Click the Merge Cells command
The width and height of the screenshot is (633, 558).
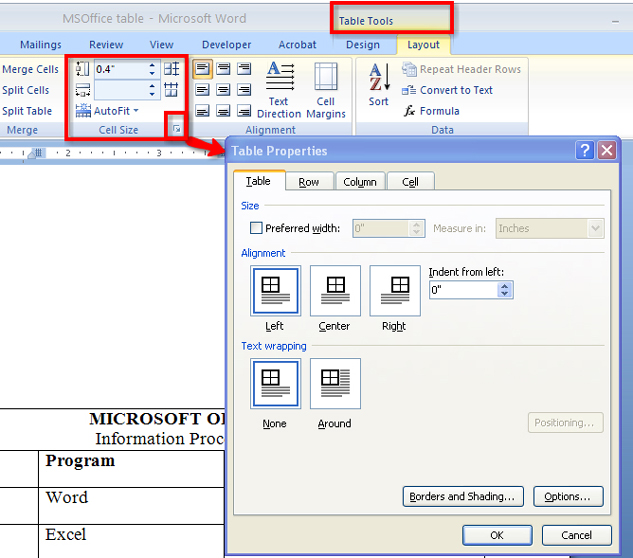30,69
